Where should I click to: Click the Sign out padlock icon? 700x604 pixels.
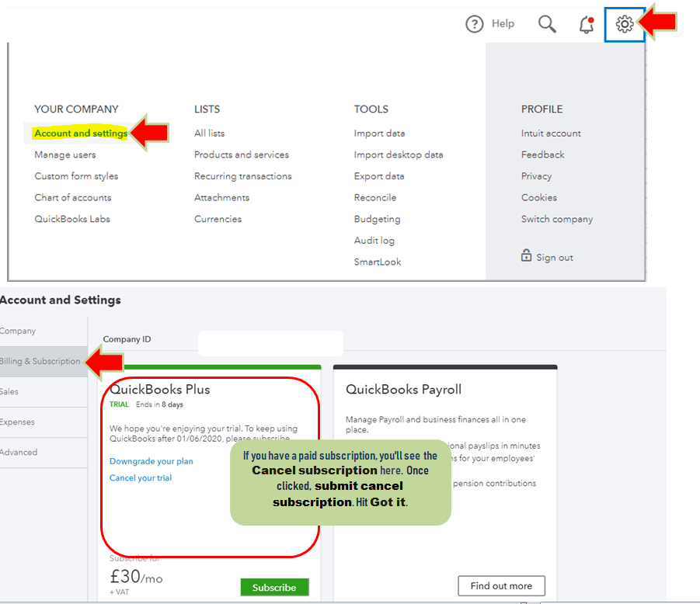pyautogui.click(x=526, y=255)
